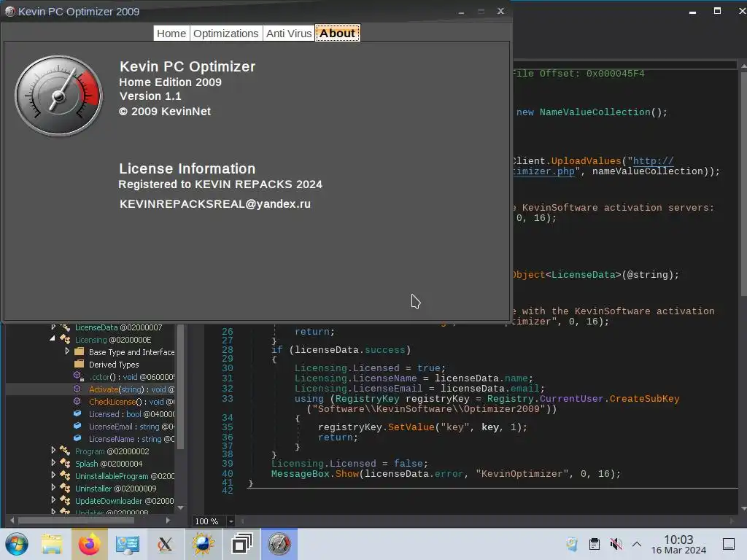Open the sun globe app in taskbar
747x560 pixels.
(203, 544)
